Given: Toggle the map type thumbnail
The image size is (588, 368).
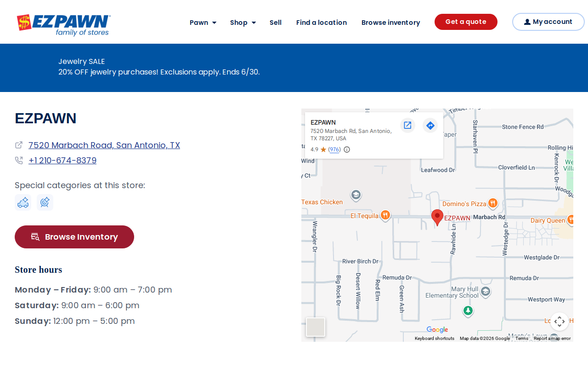Looking at the screenshot, I should [x=316, y=327].
